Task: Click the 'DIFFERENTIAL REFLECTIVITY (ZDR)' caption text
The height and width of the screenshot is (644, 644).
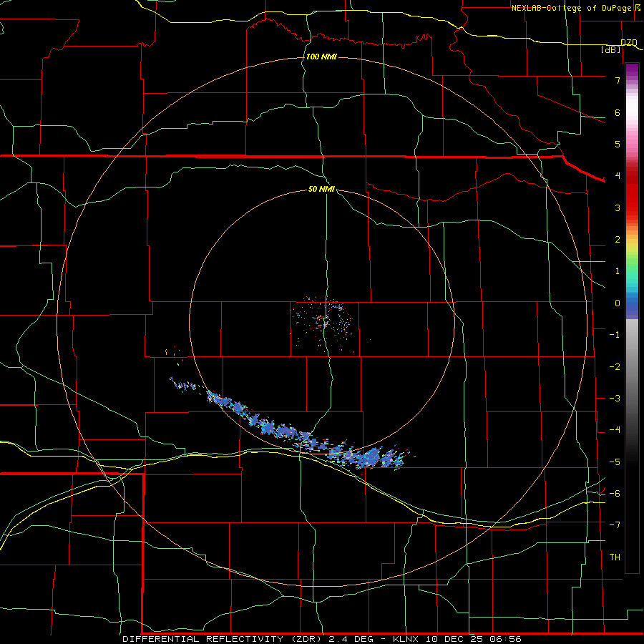Action: click(223, 639)
